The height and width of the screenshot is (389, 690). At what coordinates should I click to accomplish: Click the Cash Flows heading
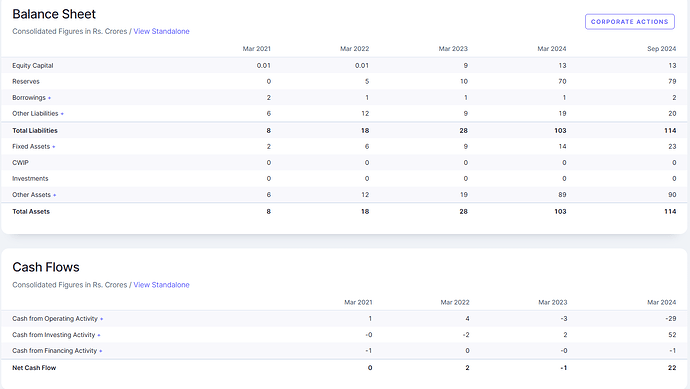46,267
